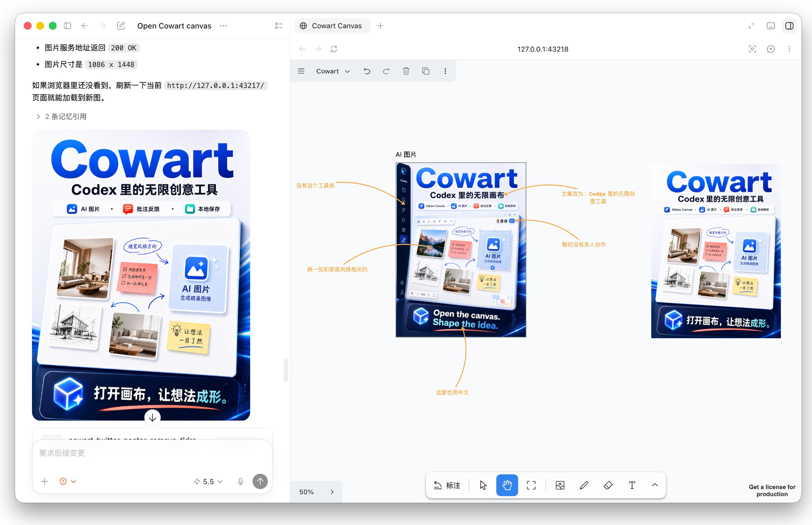Go forward in chat history

pos(102,26)
